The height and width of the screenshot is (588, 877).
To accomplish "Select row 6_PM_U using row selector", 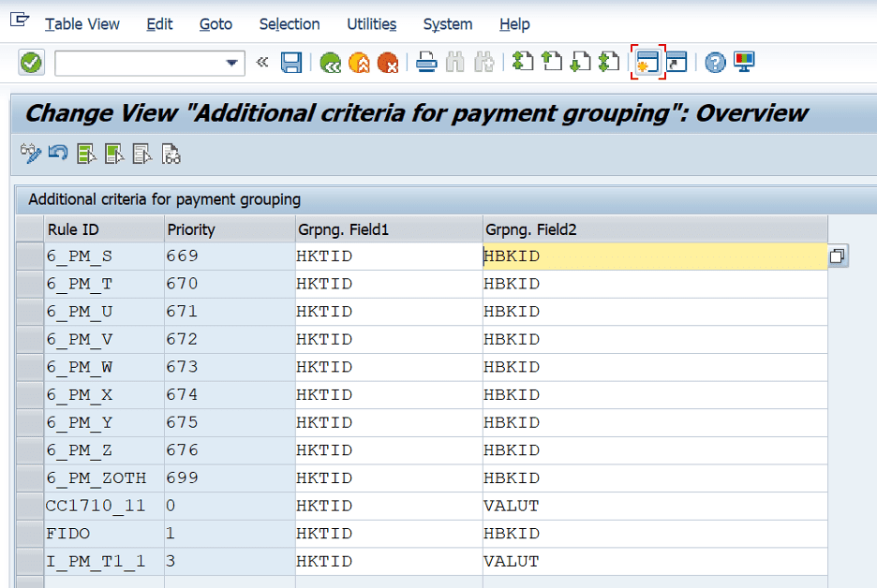I will click(x=30, y=312).
